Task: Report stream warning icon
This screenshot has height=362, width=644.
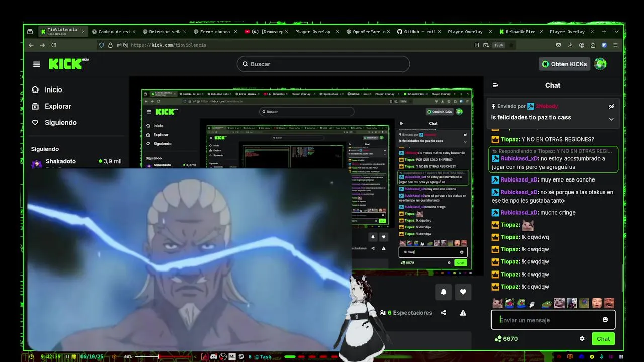Action: (463, 313)
